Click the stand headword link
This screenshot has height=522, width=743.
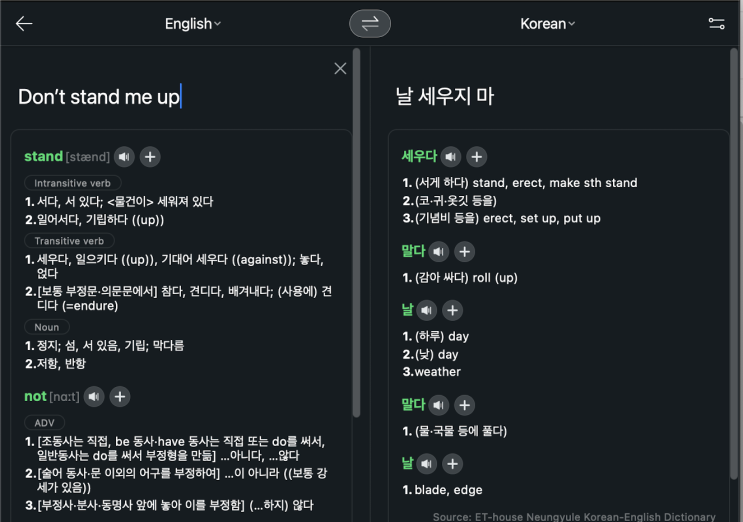pyautogui.click(x=43, y=156)
